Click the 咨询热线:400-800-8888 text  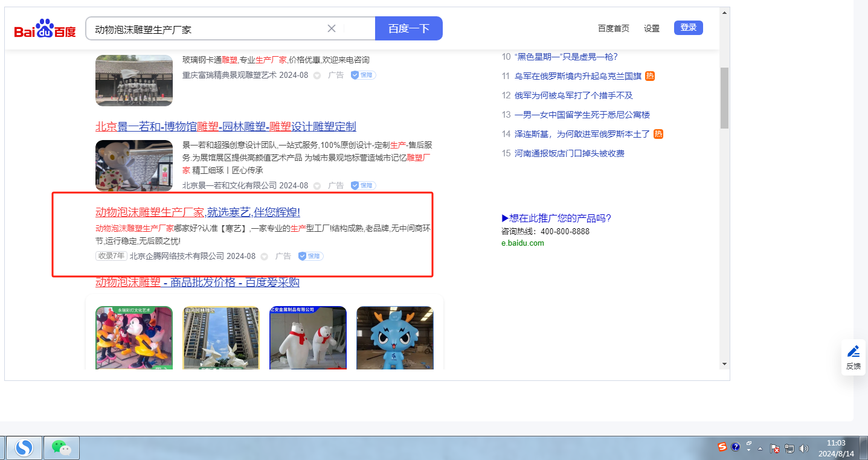tap(545, 231)
